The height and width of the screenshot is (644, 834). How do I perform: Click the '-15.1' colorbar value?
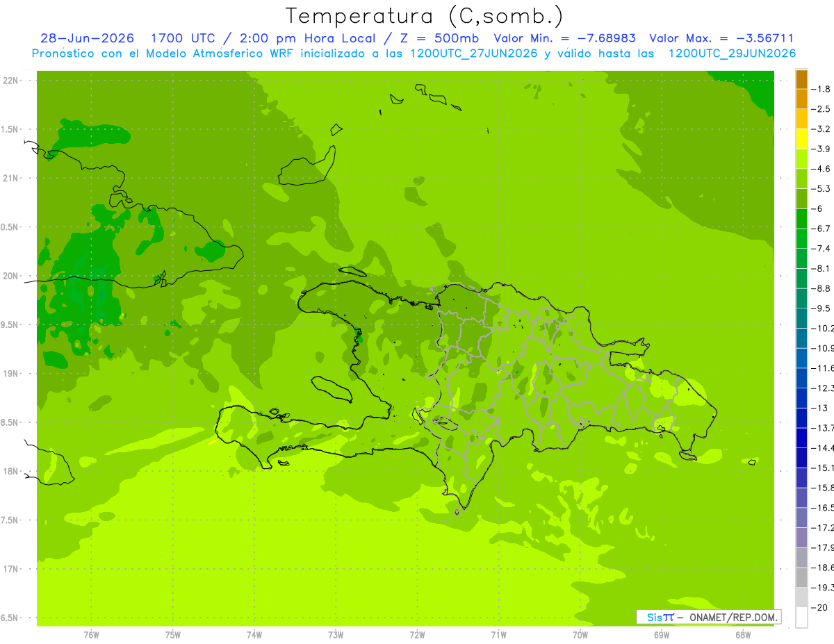point(822,468)
